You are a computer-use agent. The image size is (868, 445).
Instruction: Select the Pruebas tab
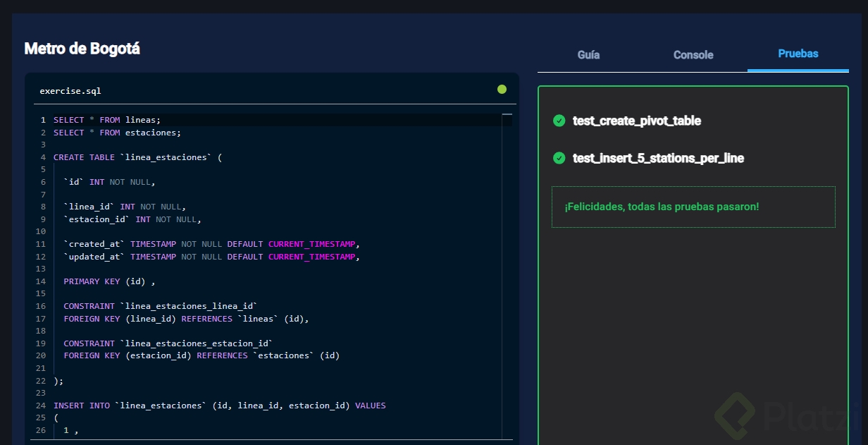pyautogui.click(x=798, y=54)
